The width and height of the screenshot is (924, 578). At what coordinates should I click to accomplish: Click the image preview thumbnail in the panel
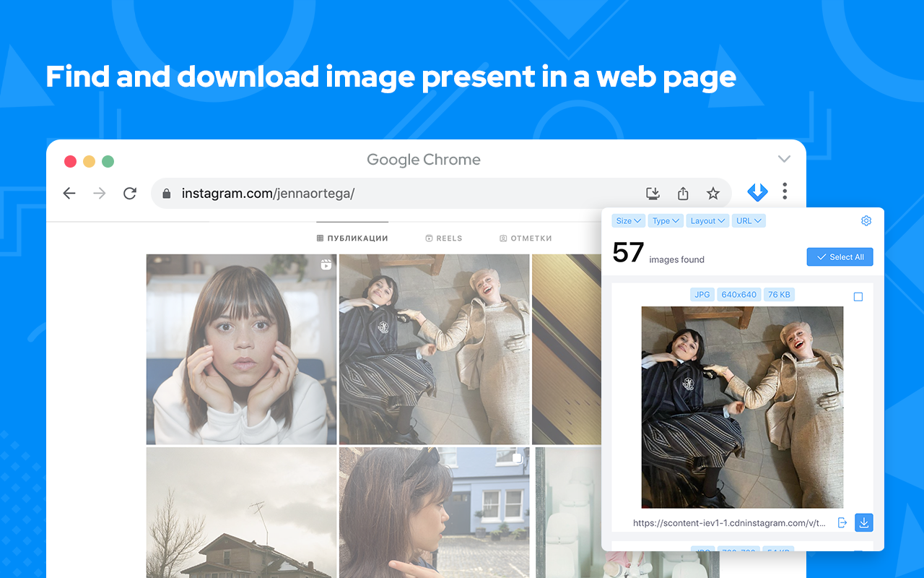[742, 407]
